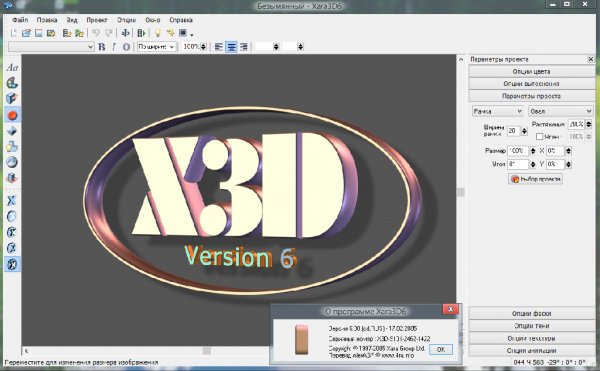
Task: Expand the 'Опции фаски' panel section
Action: [x=532, y=313]
